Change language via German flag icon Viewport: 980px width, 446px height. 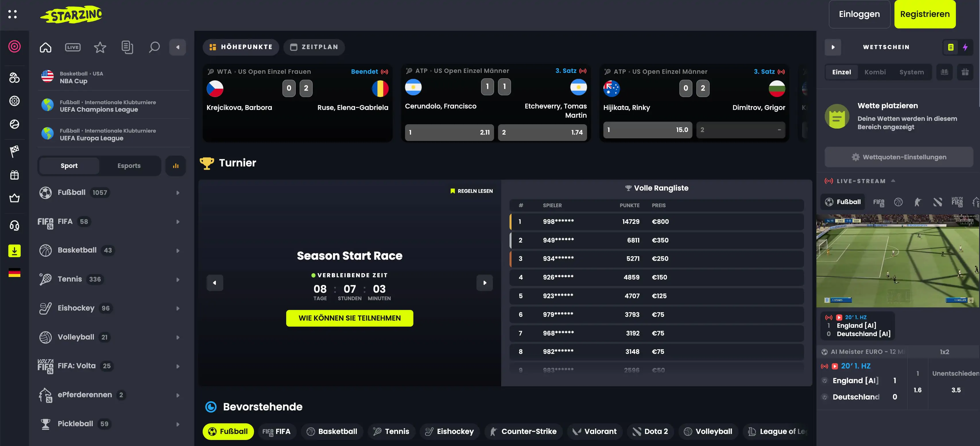[x=14, y=273]
